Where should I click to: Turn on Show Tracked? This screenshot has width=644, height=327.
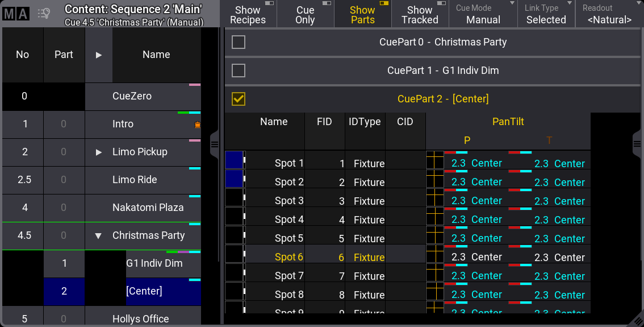420,14
